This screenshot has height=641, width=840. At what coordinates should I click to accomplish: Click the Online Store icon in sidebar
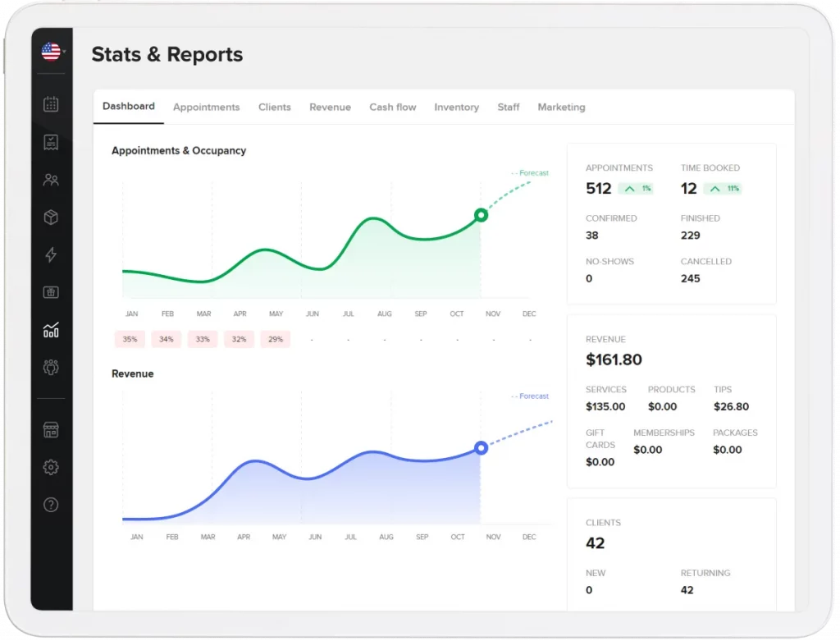tap(51, 429)
